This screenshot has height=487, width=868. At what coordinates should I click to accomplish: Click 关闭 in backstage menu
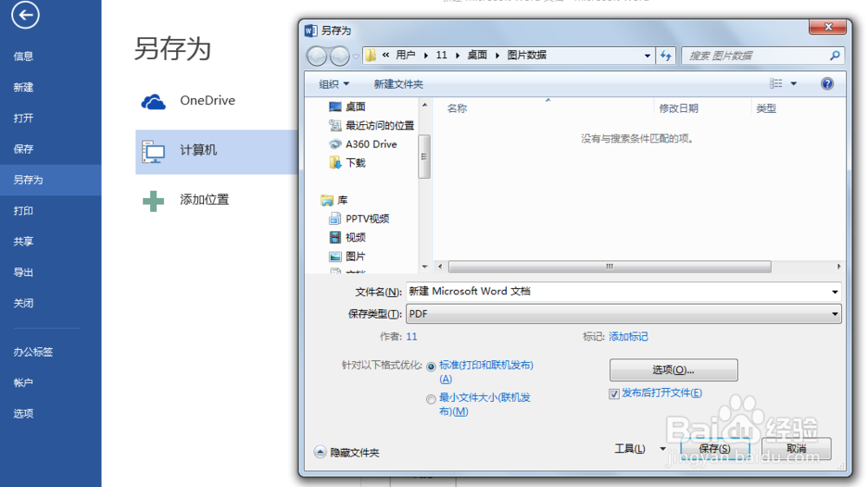point(23,303)
